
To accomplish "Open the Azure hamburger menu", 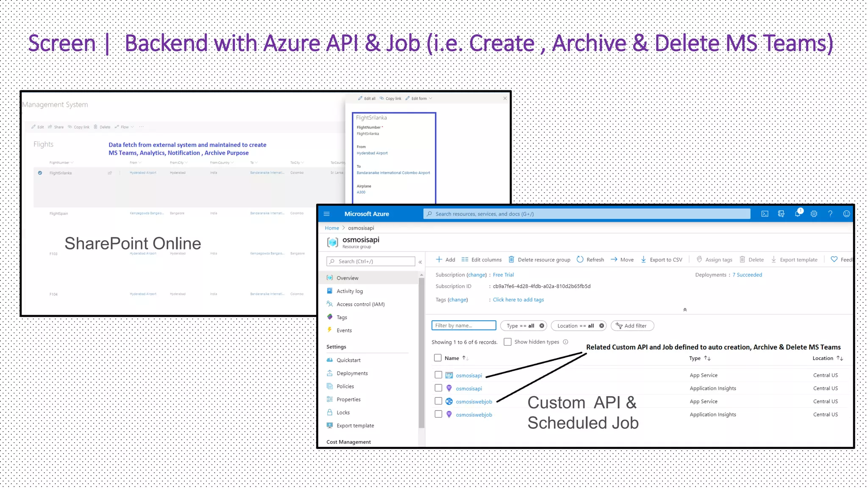I will (327, 214).
